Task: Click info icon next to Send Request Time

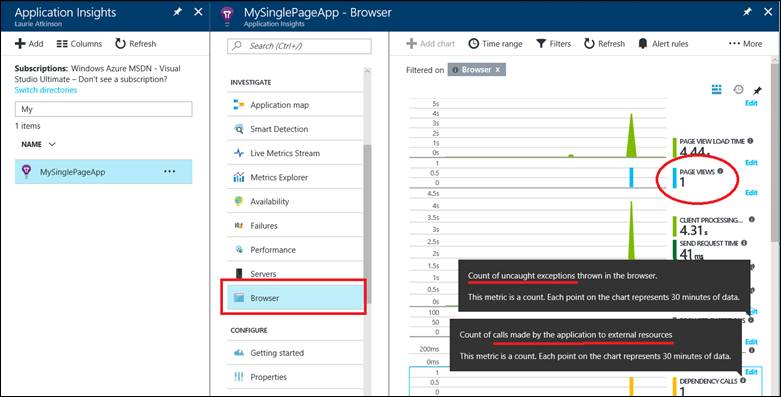Action: coord(744,243)
